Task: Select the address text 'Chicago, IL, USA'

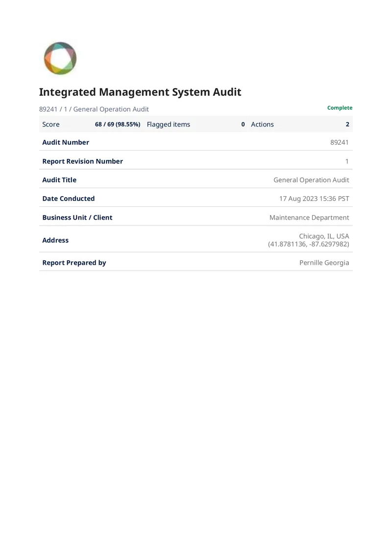Action: [x=324, y=236]
